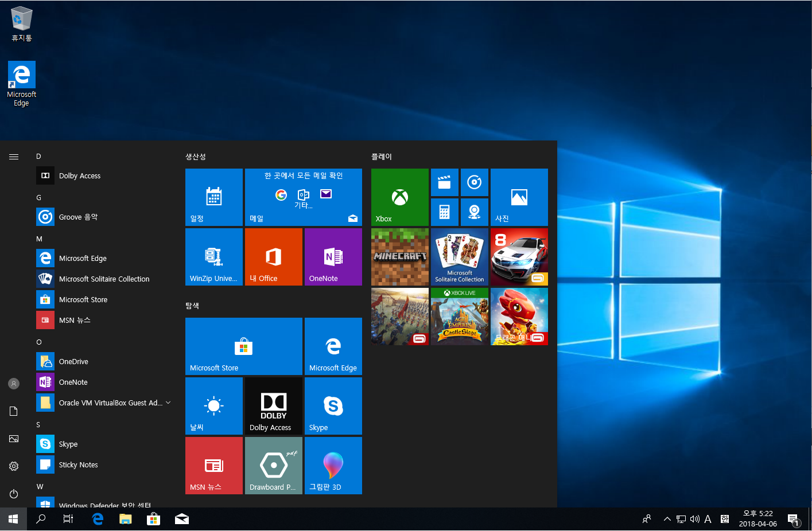The height and width of the screenshot is (531, 812).
Task: Open Groove 음악 in the app list
Action: coord(104,217)
